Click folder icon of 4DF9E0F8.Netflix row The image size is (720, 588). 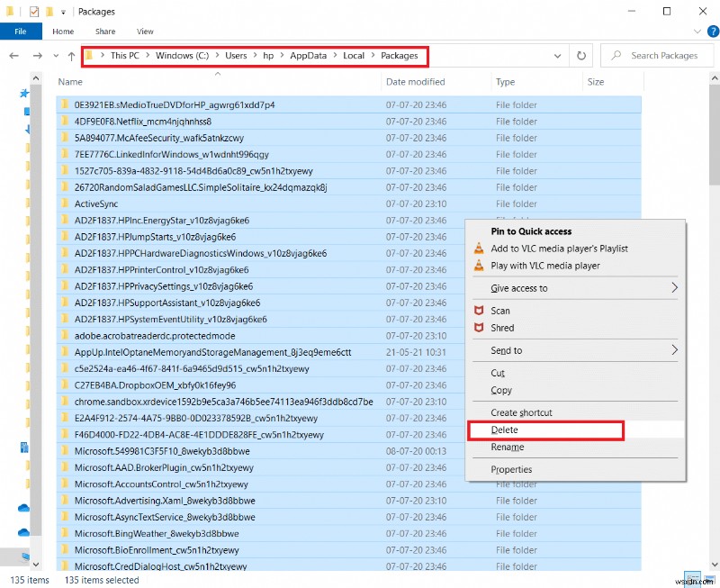tap(65, 121)
